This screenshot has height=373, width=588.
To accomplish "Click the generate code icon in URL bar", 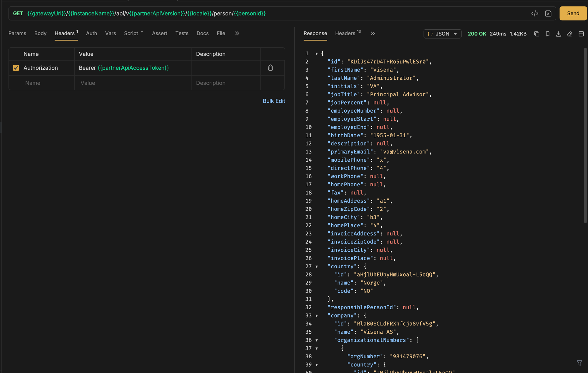I will (535, 14).
